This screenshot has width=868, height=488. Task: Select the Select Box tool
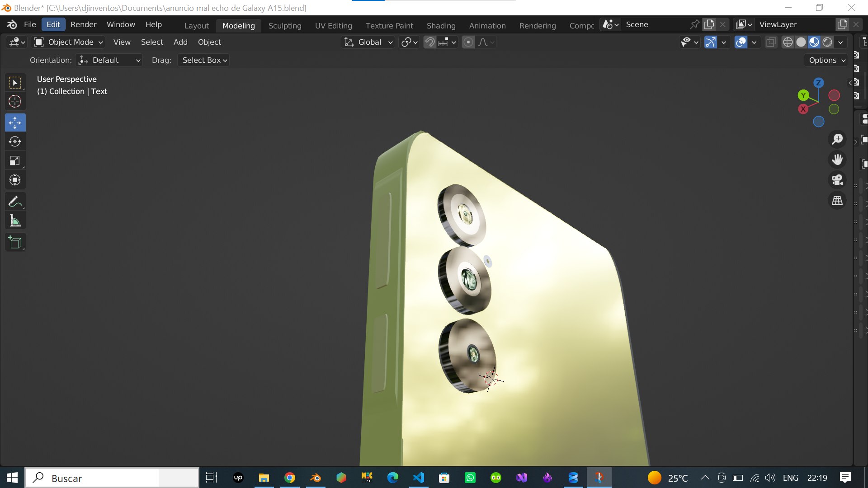15,83
